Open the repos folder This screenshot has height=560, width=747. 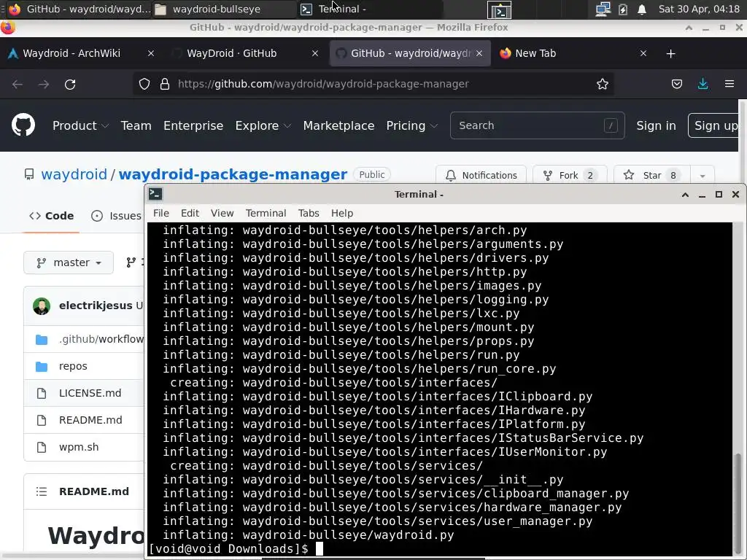(x=73, y=366)
